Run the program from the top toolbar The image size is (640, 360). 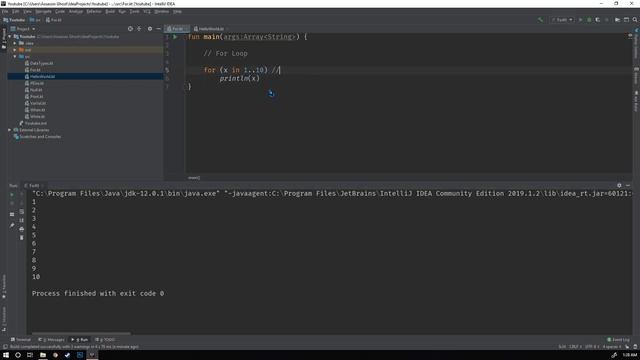(580, 20)
